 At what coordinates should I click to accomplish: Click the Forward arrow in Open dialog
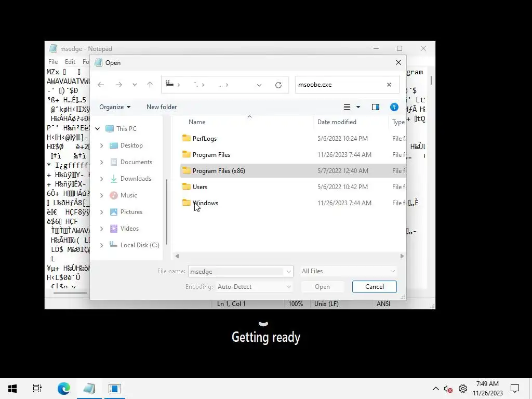[119, 85]
